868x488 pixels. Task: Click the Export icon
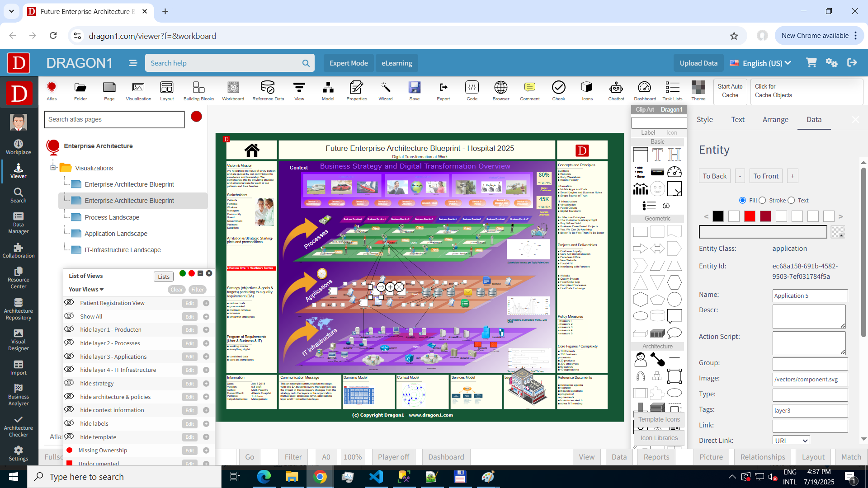[x=443, y=91]
